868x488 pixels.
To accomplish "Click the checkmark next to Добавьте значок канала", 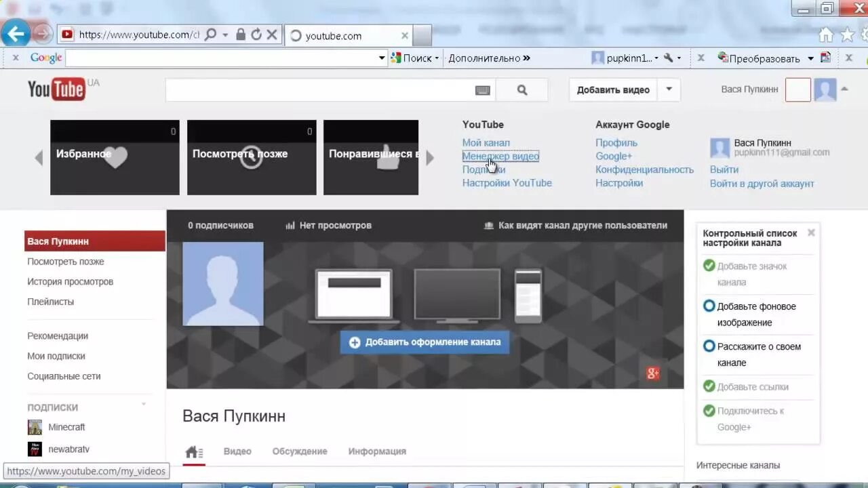I will (x=709, y=266).
